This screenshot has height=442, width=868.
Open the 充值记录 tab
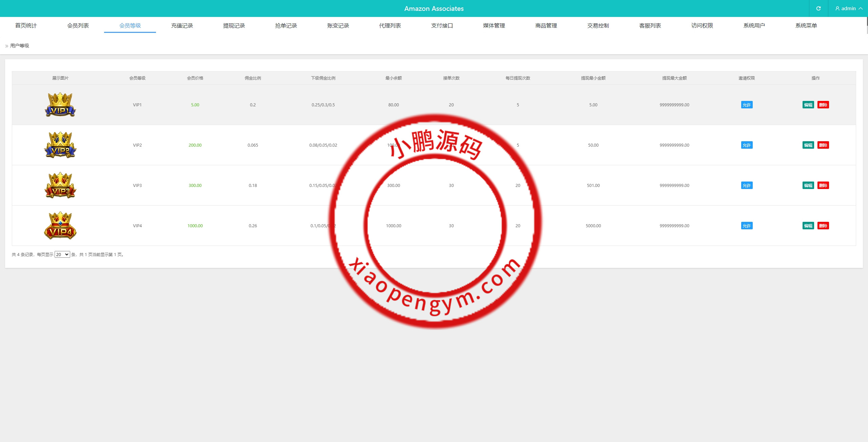[182, 26]
